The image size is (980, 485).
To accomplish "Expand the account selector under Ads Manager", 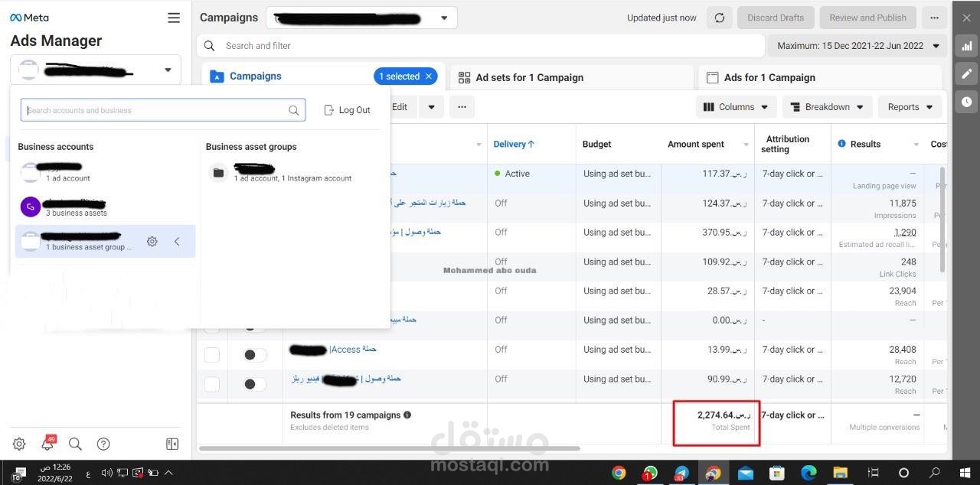I will pyautogui.click(x=96, y=70).
